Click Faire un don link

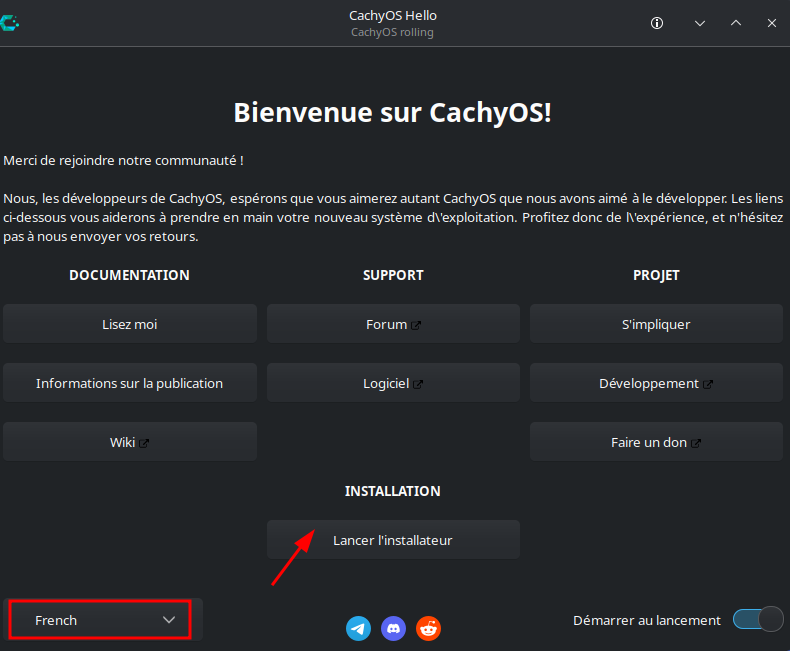[x=656, y=442]
